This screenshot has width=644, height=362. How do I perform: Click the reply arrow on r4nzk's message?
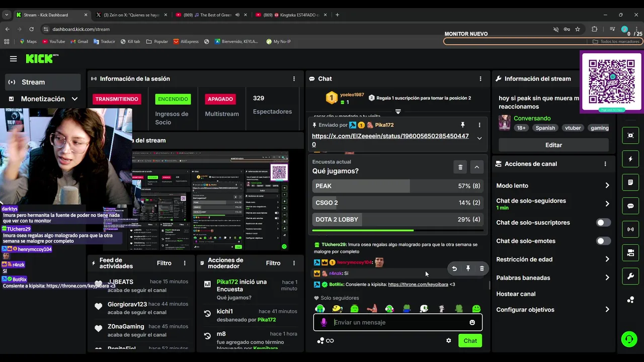[x=454, y=269]
